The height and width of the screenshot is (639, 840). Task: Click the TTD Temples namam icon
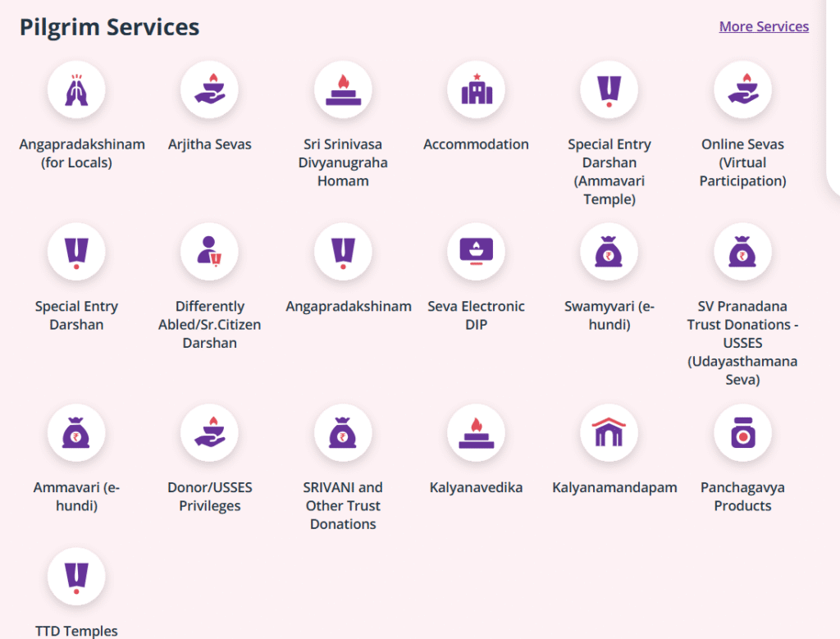(76, 577)
